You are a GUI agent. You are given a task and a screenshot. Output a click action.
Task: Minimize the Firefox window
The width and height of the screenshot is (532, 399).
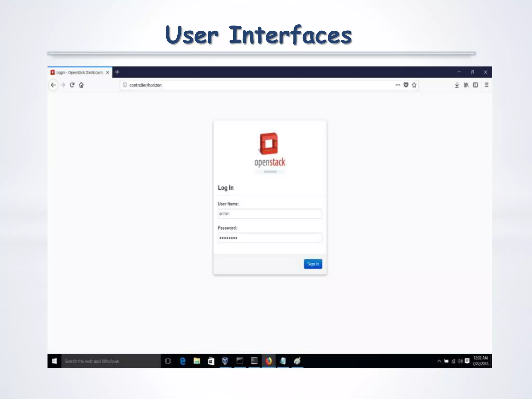click(459, 72)
